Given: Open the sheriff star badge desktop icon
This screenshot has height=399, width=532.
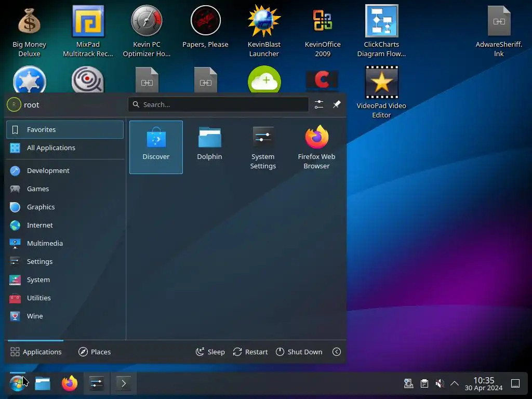Looking at the screenshot, I should tap(30, 79).
